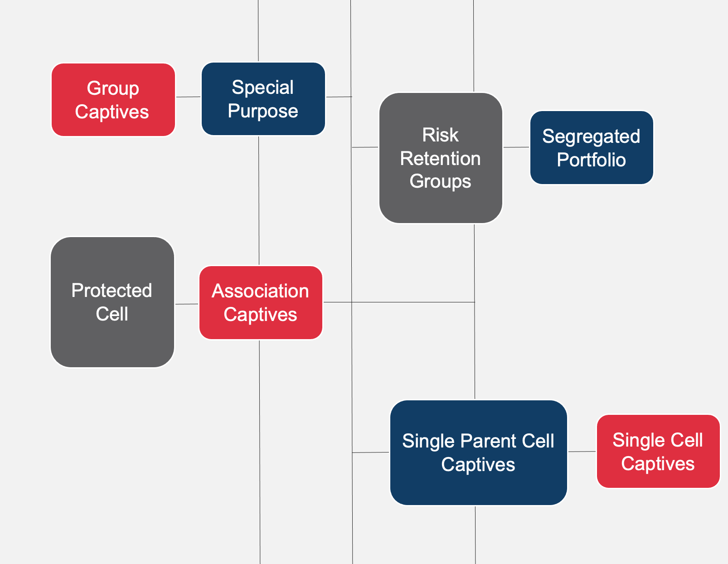Select short connector left of Risk Retention Groups
Viewport: 728px width, 564px height.
point(365,147)
